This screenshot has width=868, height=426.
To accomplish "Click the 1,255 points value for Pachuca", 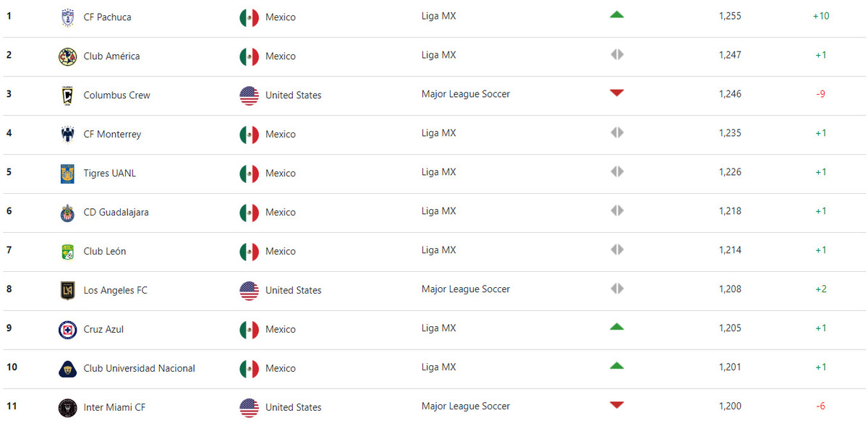I will (x=730, y=15).
